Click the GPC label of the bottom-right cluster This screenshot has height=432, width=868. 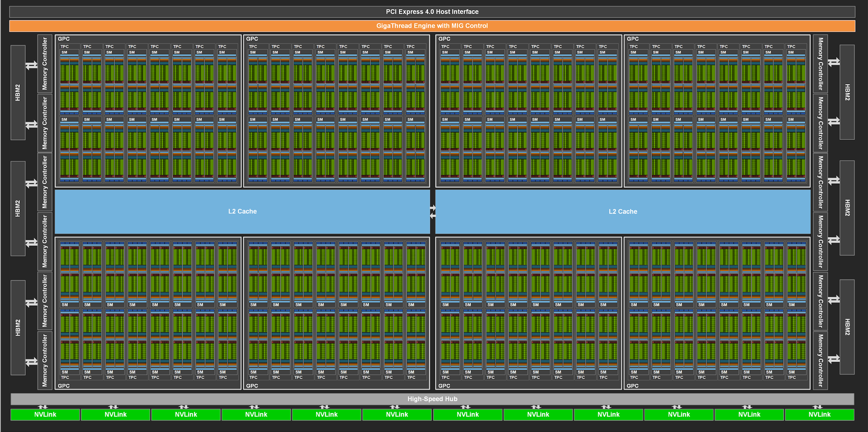(632, 386)
